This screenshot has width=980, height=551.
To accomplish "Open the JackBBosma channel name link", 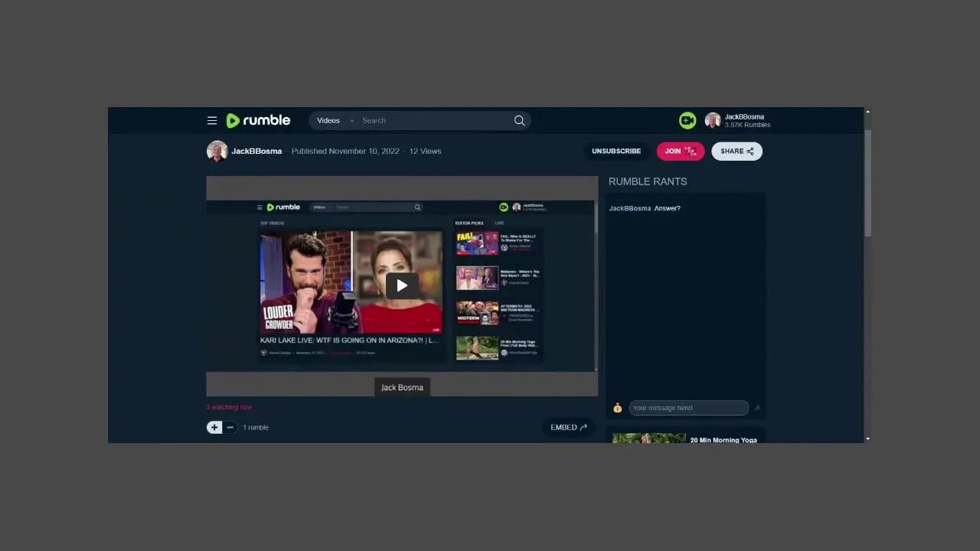I will (256, 151).
